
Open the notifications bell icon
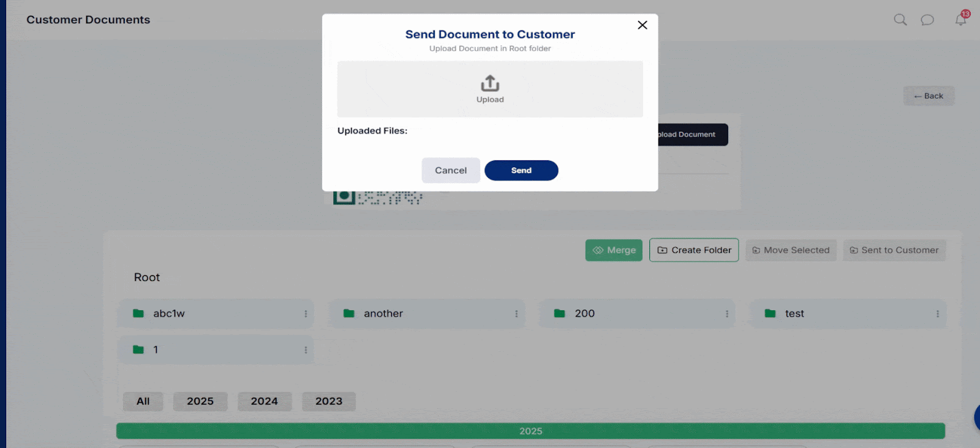pos(960,20)
